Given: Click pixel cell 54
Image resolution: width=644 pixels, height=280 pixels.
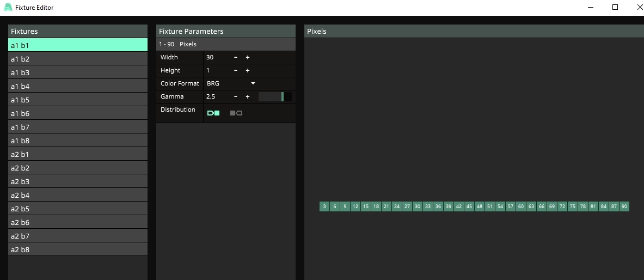Looking at the screenshot, I should pyautogui.click(x=500, y=206).
